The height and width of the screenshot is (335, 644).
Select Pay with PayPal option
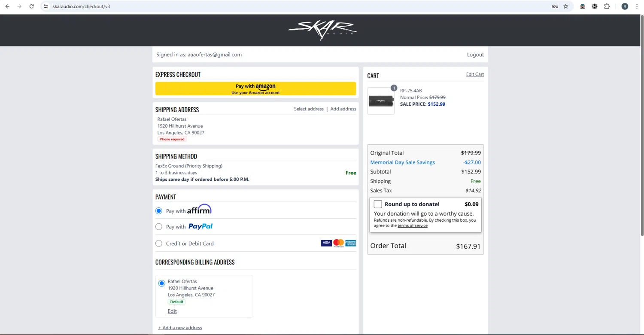click(x=159, y=227)
